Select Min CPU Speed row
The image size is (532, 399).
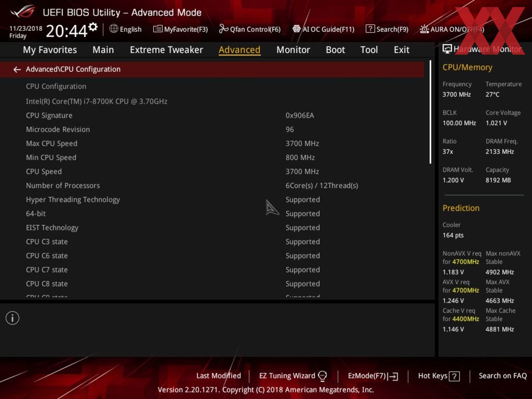[x=212, y=158]
